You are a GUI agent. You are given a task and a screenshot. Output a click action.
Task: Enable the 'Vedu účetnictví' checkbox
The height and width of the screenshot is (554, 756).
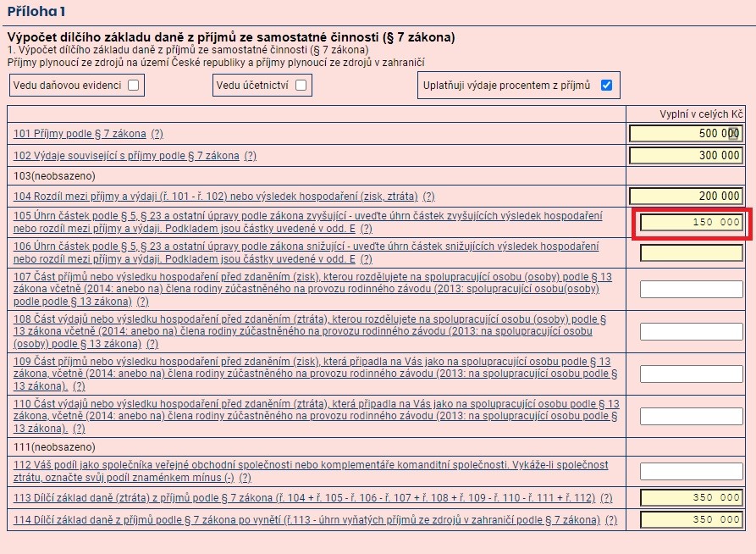pos(301,86)
